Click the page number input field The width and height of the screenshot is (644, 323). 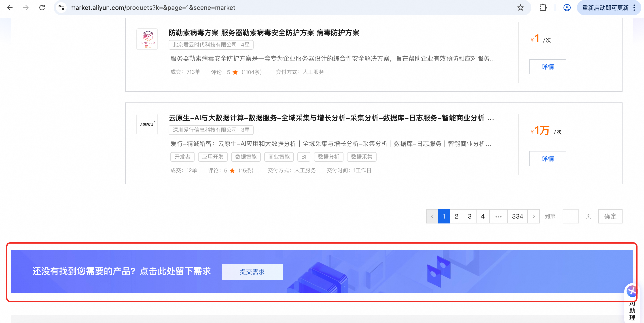pyautogui.click(x=570, y=216)
